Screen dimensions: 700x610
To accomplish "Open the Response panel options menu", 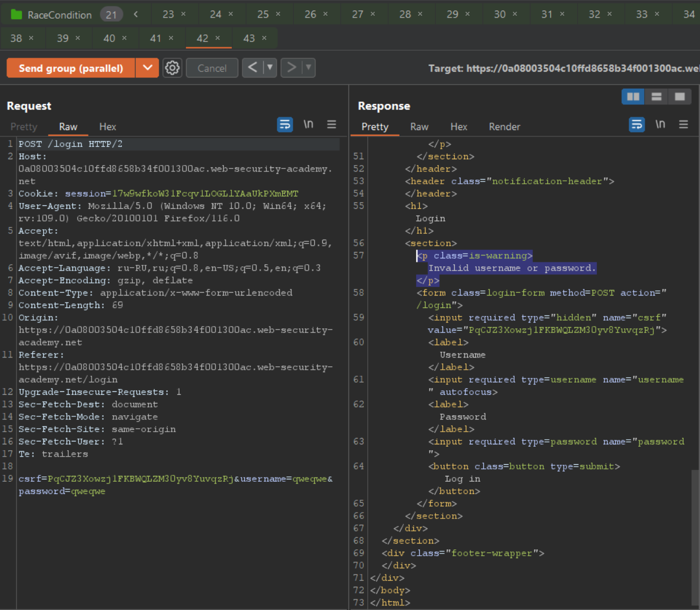I will [x=684, y=124].
